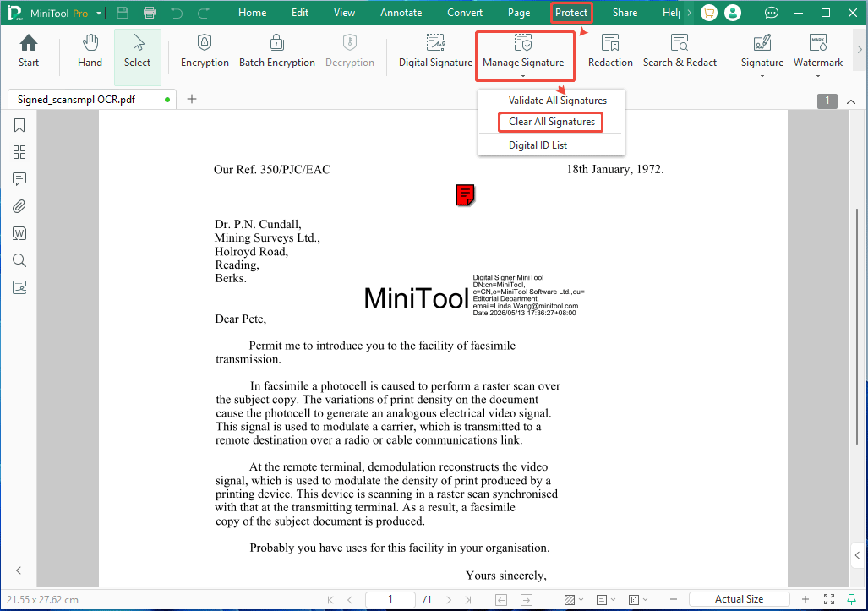The image size is (868, 611).
Task: Click the red note annotation on page
Action: tap(465, 195)
